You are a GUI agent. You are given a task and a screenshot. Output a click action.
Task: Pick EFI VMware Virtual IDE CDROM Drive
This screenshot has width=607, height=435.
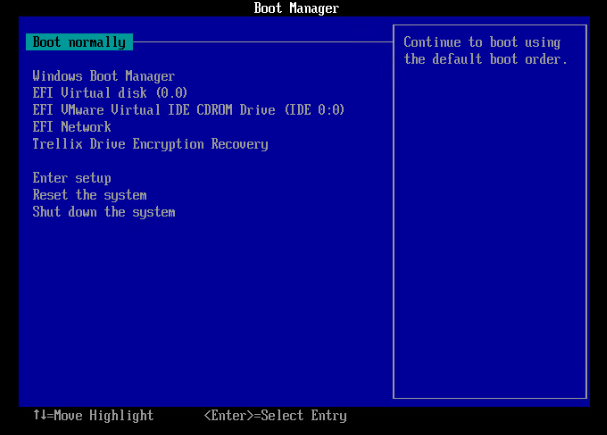[189, 110]
